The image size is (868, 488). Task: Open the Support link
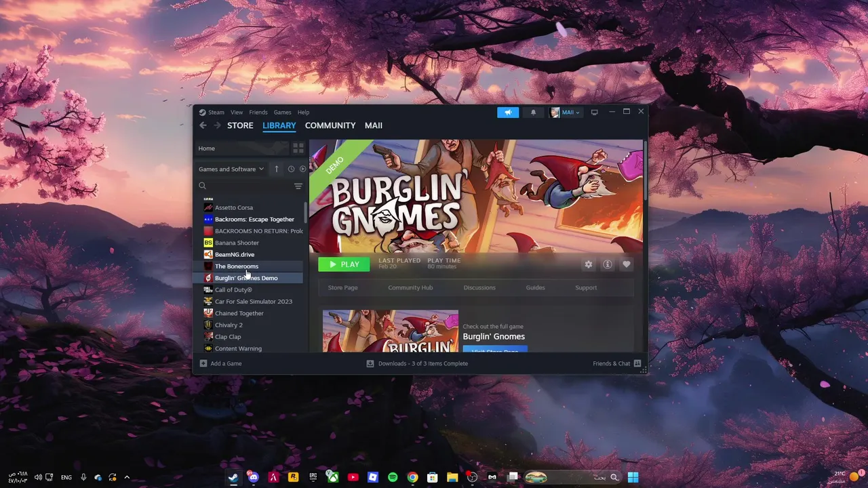tap(586, 287)
